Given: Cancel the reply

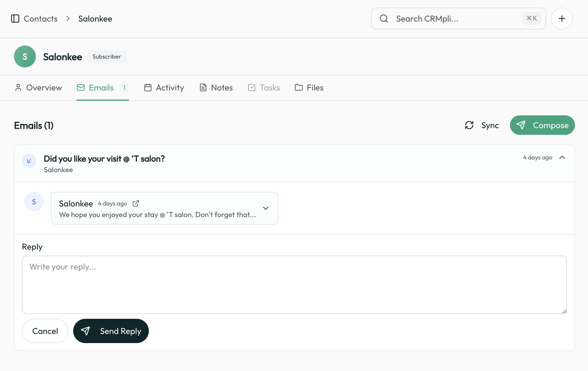Looking at the screenshot, I should click(x=45, y=331).
